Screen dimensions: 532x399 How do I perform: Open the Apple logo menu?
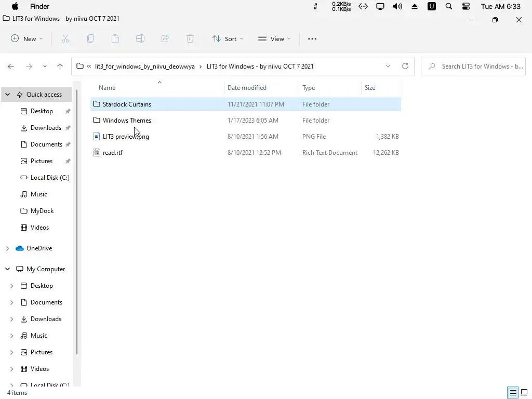pos(15,6)
